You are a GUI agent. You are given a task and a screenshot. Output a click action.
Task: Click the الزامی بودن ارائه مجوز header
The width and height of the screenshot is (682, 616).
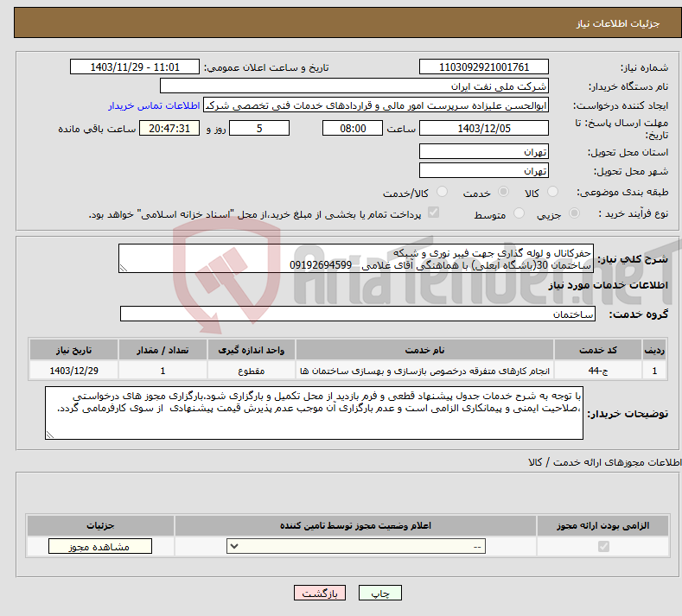coord(602,525)
